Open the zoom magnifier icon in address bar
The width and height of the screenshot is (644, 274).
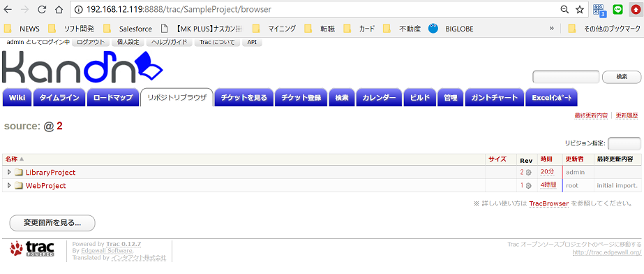564,9
